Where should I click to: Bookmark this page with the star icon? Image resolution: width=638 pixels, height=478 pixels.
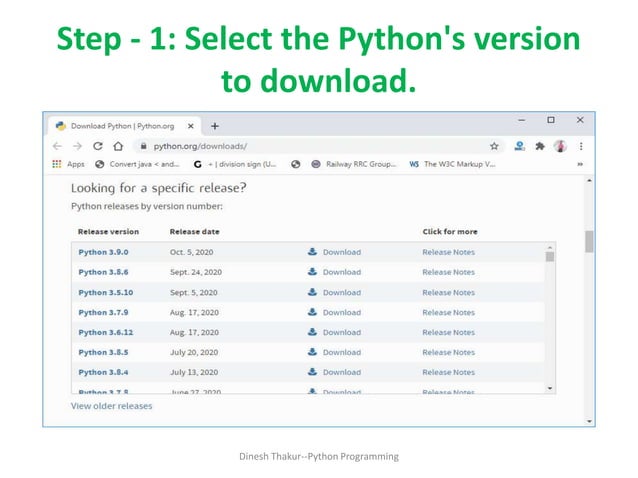pyautogui.click(x=494, y=146)
